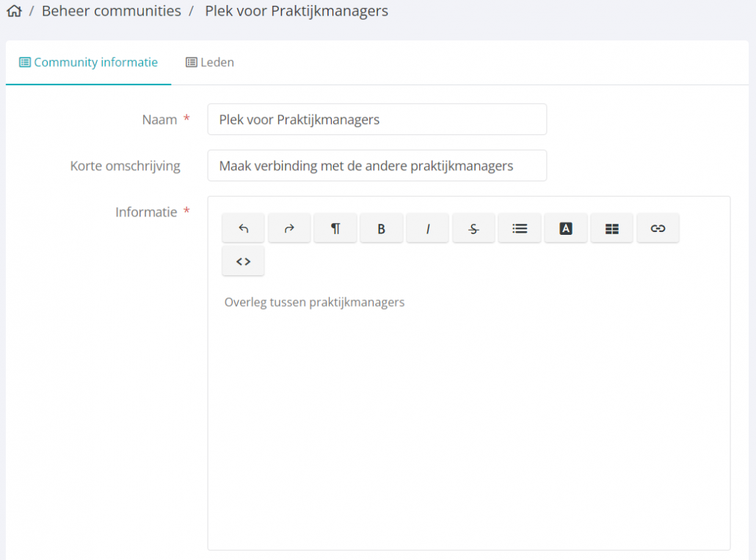
Task: Insert a table via toolbar
Action: (612, 228)
